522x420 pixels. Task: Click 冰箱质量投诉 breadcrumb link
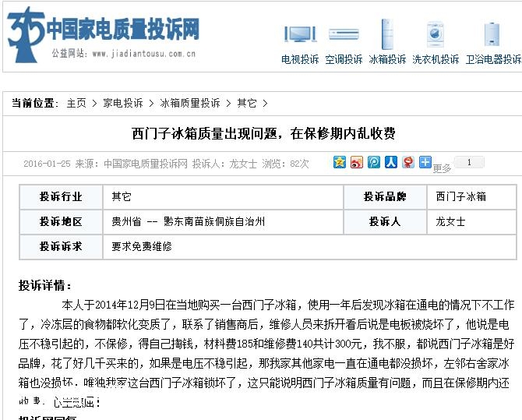(x=190, y=104)
